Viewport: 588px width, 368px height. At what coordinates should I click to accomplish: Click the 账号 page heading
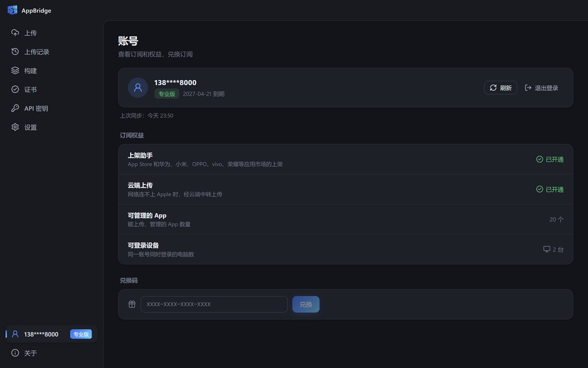[128, 41]
